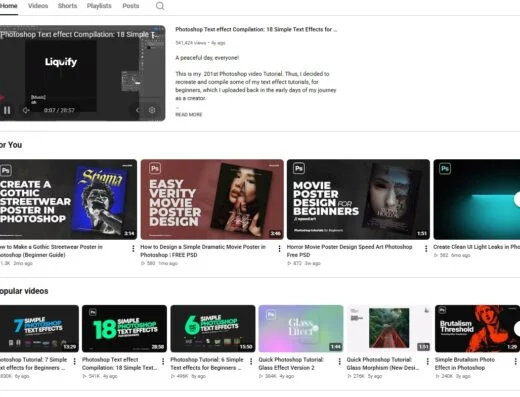
Task: Open featured video title link beside player
Action: pos(256,29)
